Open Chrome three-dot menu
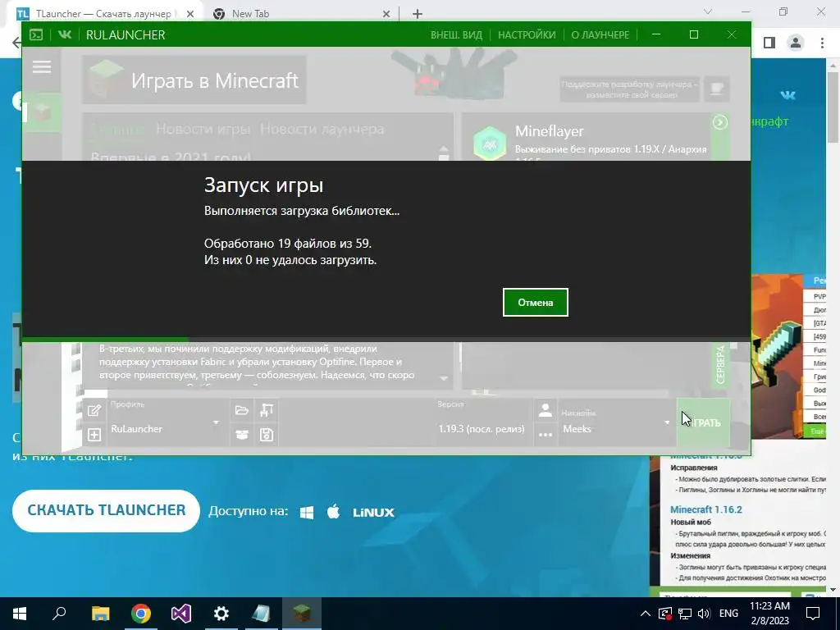Screen dimensions: 840x630 pos(822,43)
